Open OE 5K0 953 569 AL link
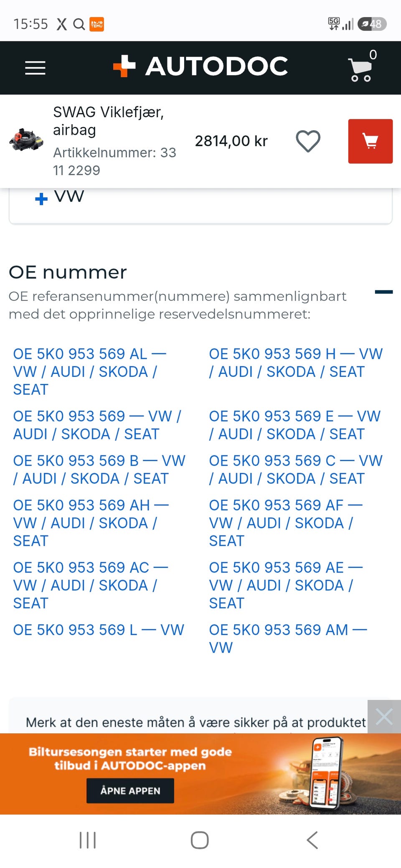This screenshot has width=401, height=868. click(90, 371)
